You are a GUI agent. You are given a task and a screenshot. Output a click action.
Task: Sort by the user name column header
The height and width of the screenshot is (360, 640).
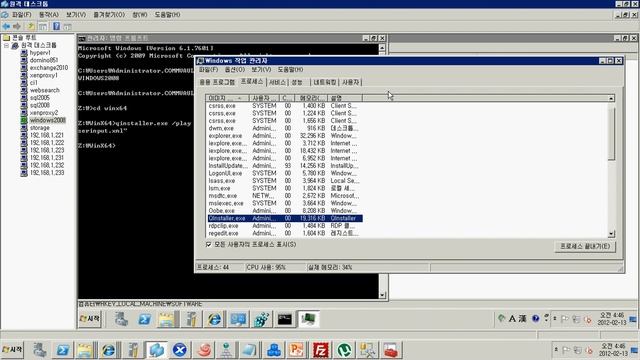[264, 98]
